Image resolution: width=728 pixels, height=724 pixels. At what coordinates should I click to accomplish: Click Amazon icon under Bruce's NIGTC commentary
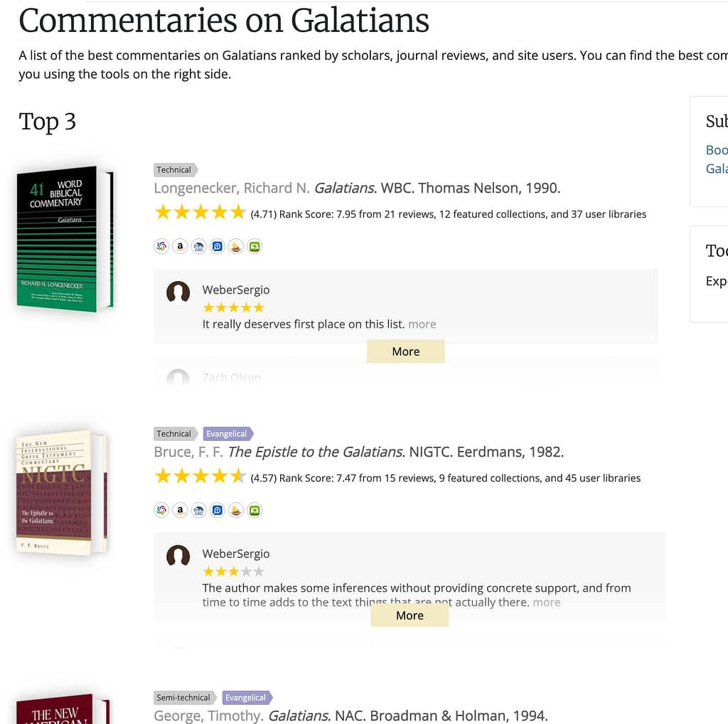coord(181,511)
